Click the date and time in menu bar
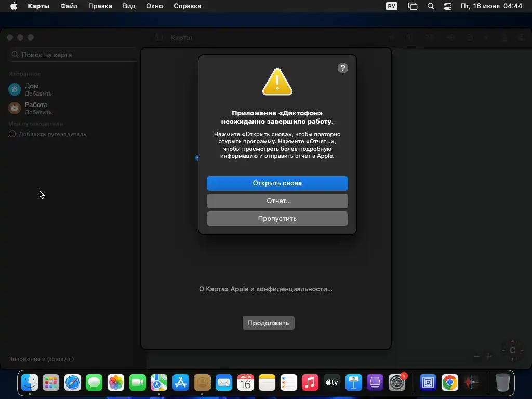 [491, 6]
